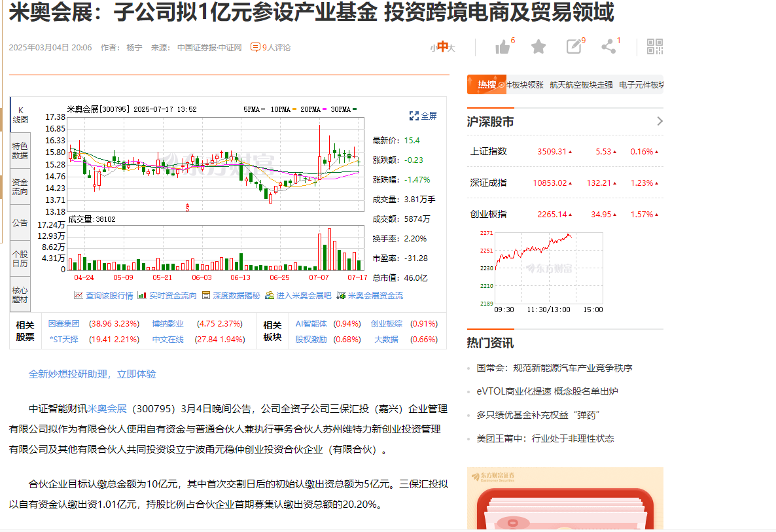Select the 特色数据 tab
776x532 pixels.
click(20, 151)
